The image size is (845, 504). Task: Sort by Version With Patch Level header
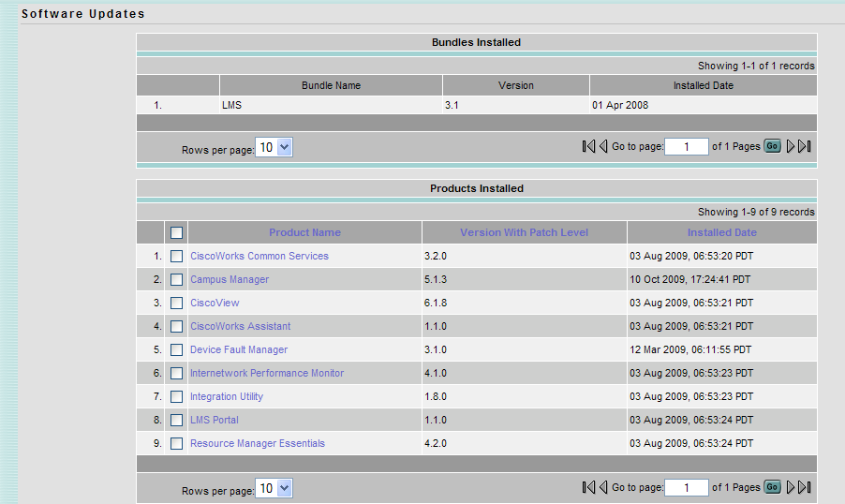(x=524, y=232)
